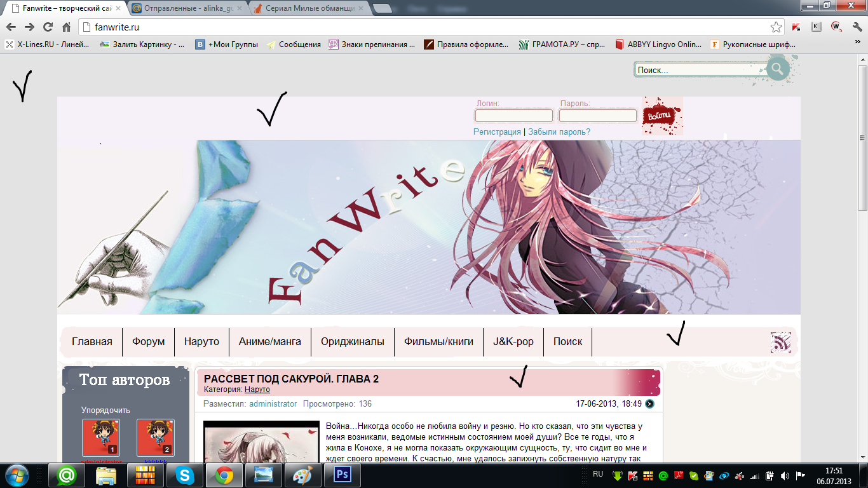Image resolution: width=868 pixels, height=488 pixels.
Task: Focus the Пароль input field
Action: click(598, 116)
